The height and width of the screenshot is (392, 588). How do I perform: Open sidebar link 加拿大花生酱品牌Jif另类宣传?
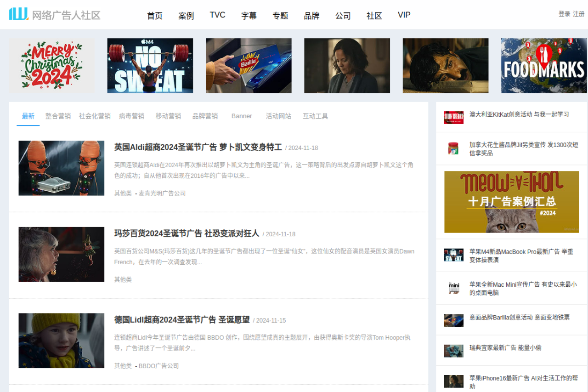pyautogui.click(x=524, y=149)
